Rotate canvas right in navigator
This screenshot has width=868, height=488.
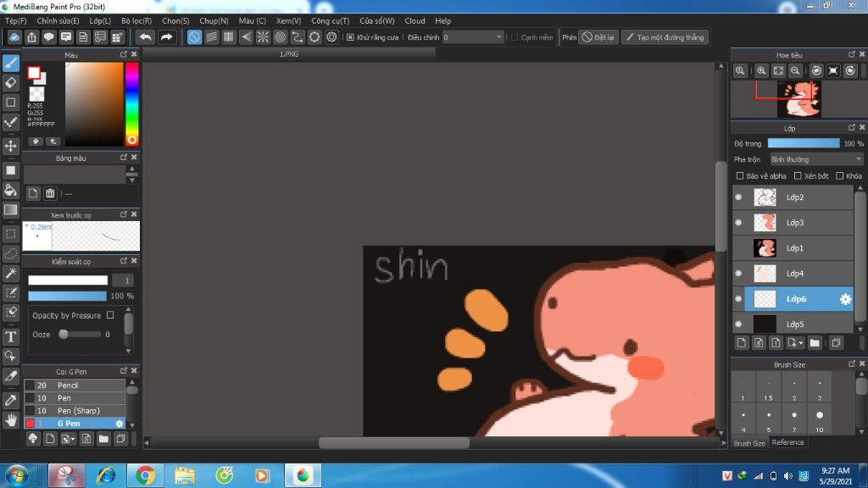pyautogui.click(x=851, y=71)
